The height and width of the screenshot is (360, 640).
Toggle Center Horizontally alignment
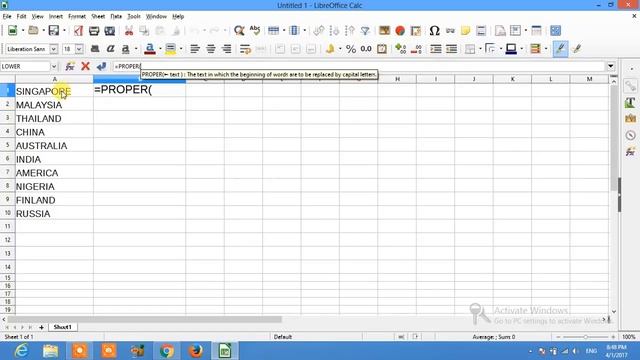tap(211, 49)
